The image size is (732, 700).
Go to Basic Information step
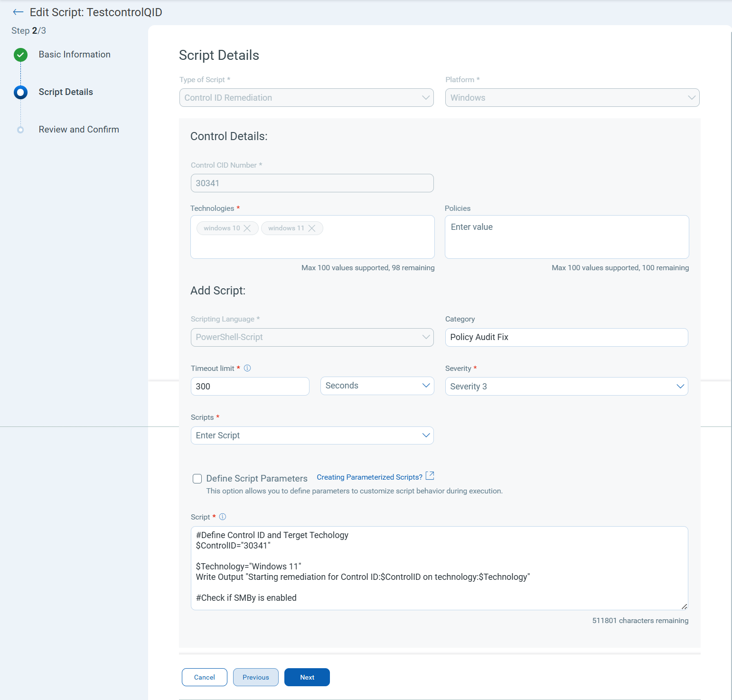(75, 55)
